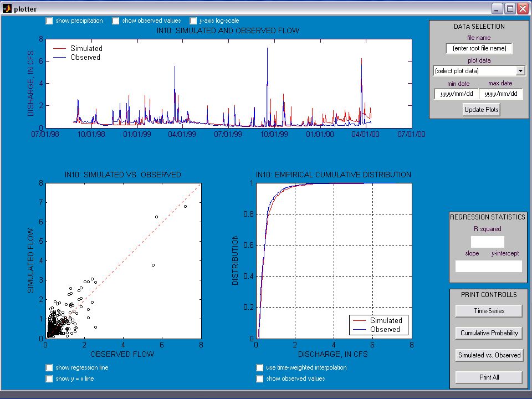Check show observed values under the distribution plot
532x399 pixels.
pyautogui.click(x=259, y=378)
